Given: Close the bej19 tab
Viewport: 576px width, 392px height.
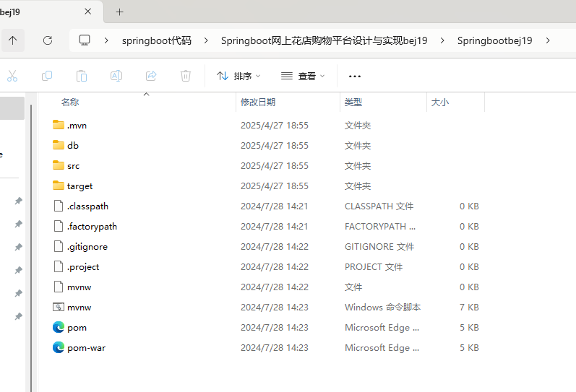Looking at the screenshot, I should (87, 12).
